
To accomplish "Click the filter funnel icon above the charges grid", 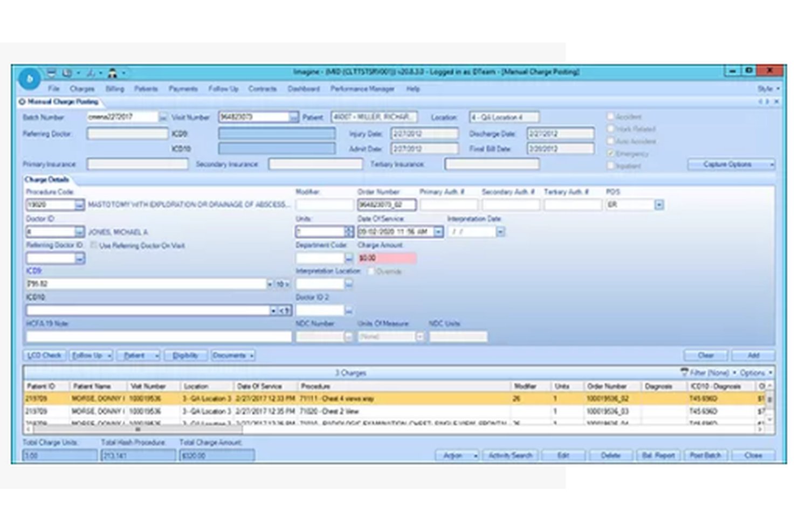I will 684,372.
